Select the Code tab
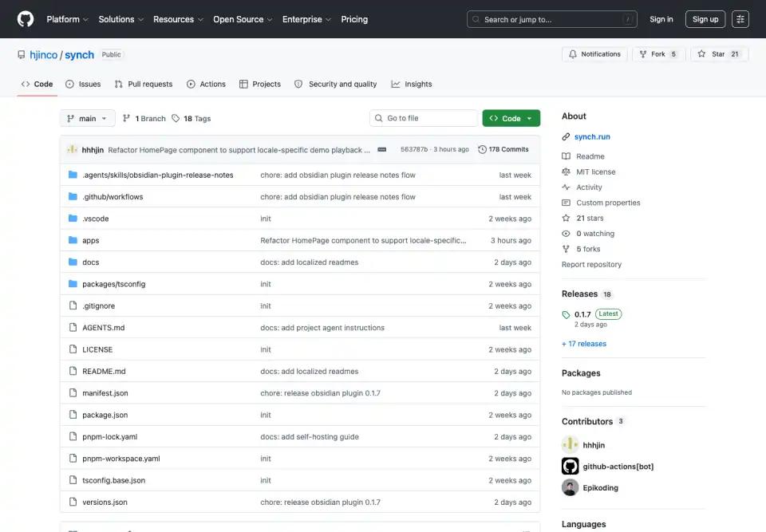Viewport: 766px width, 532px height. tap(38, 84)
